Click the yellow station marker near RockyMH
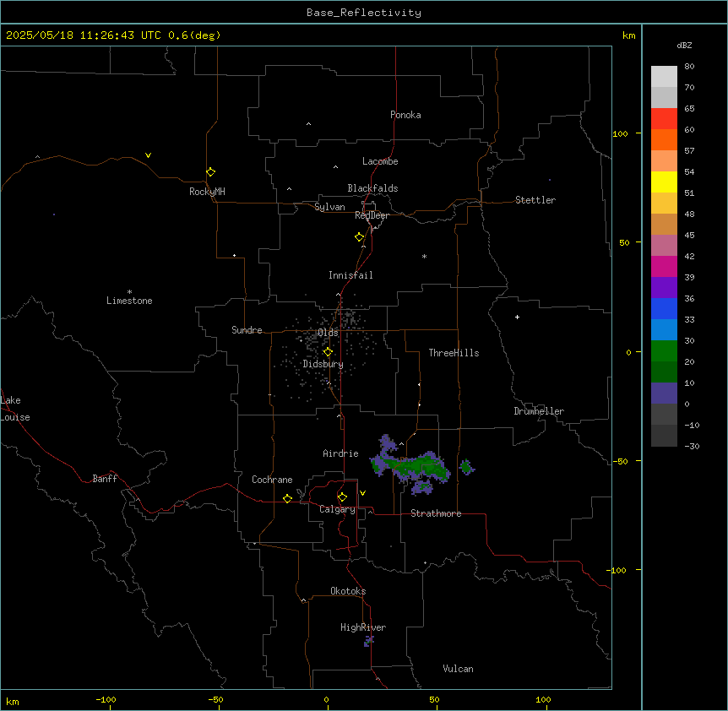The width and height of the screenshot is (728, 711). tap(210, 172)
